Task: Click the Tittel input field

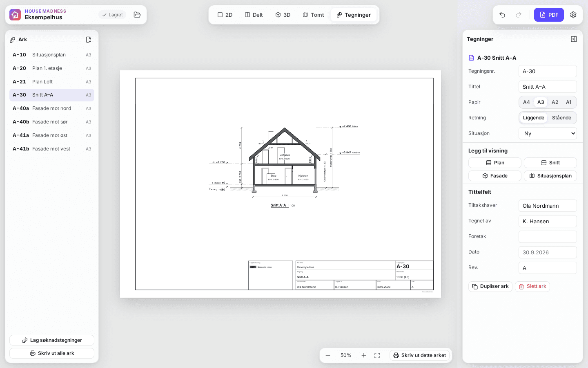Action: coord(548,87)
